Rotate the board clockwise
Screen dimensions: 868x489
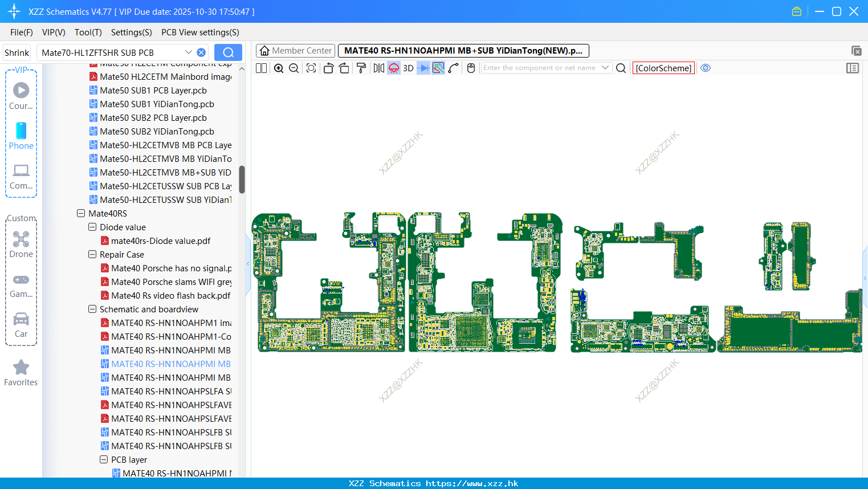[344, 68]
